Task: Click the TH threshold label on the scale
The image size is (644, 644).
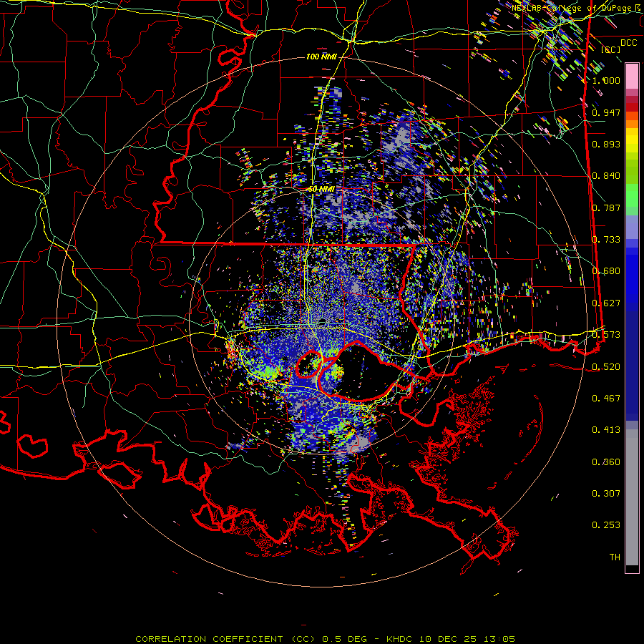Action: [x=615, y=557]
